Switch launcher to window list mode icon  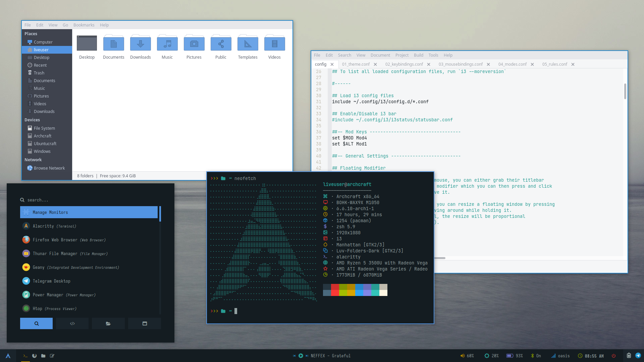click(x=145, y=323)
